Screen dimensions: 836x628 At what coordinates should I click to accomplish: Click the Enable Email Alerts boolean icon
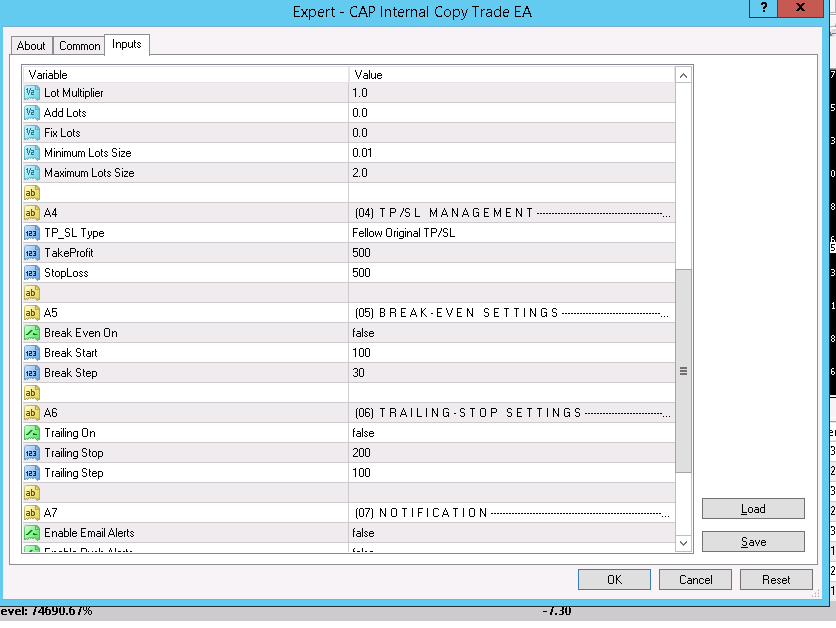click(31, 533)
